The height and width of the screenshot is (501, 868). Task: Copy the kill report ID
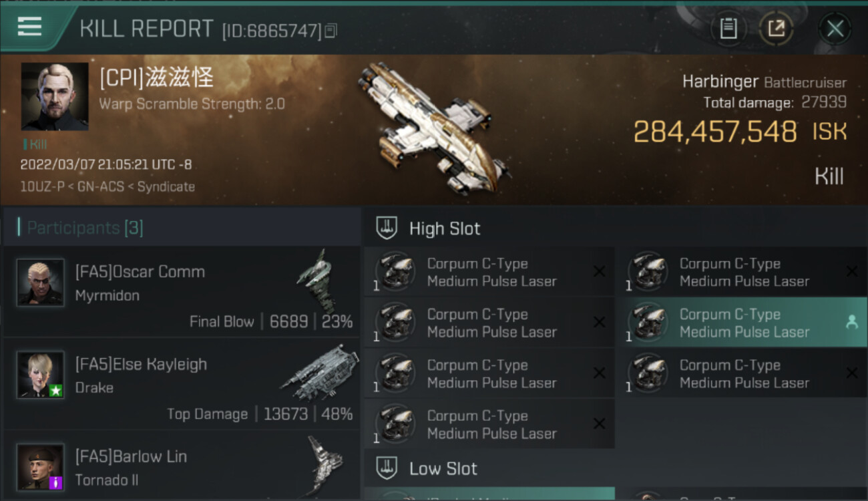coord(332,30)
